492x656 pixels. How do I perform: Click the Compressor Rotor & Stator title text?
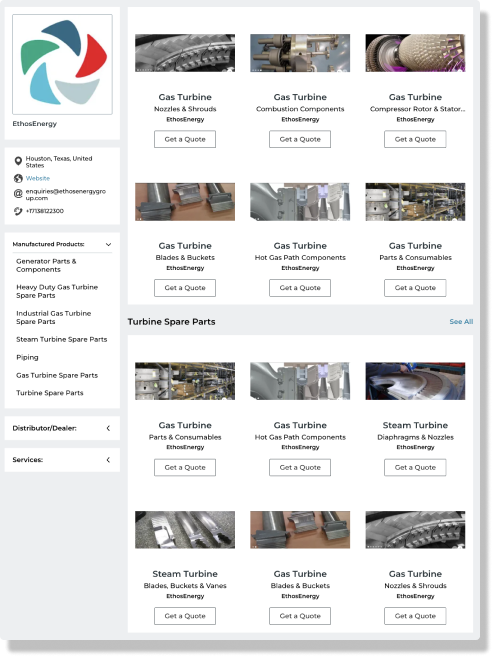[417, 109]
